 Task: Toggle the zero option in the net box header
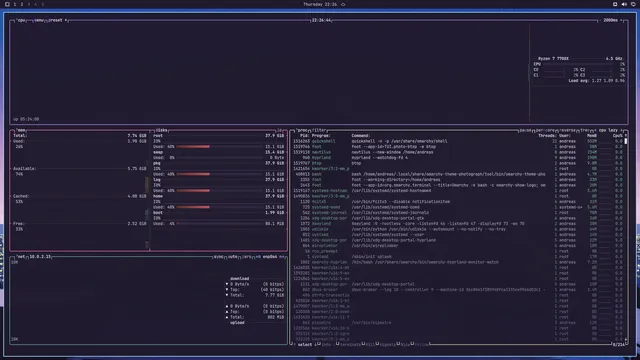(246, 257)
